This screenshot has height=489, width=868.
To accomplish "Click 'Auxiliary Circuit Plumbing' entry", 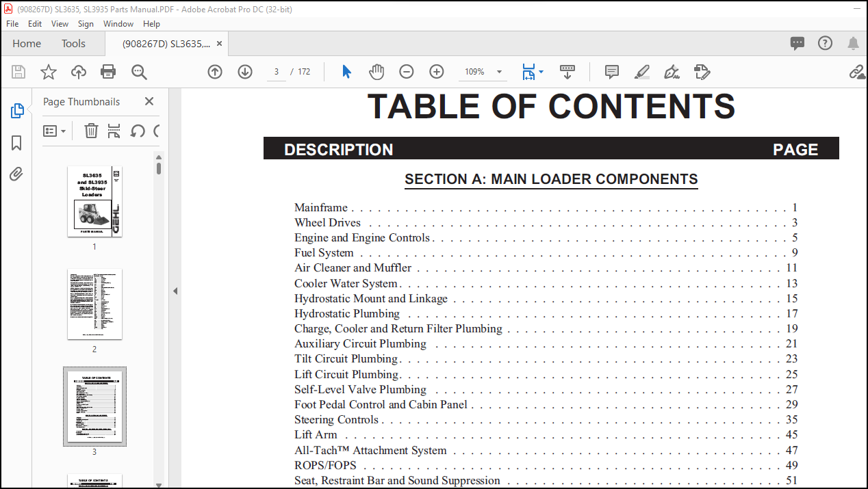I will pyautogui.click(x=360, y=343).
